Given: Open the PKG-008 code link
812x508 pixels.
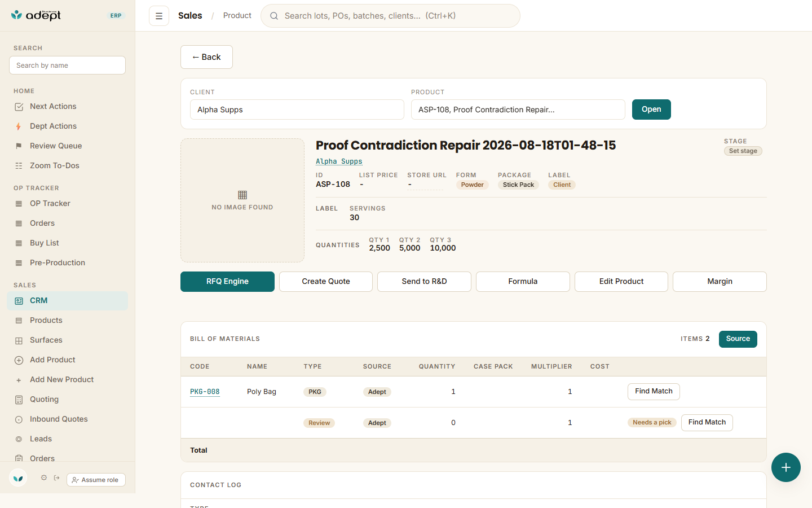Looking at the screenshot, I should click(x=205, y=392).
